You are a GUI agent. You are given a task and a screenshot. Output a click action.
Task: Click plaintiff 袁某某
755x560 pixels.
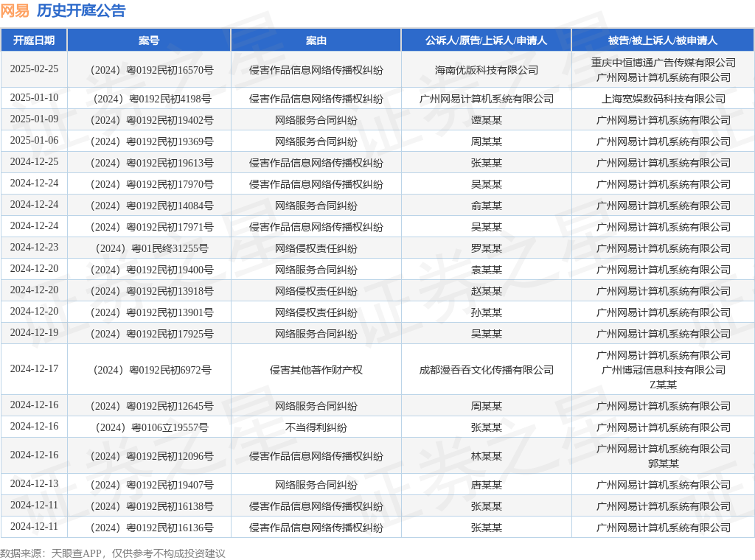487,270
